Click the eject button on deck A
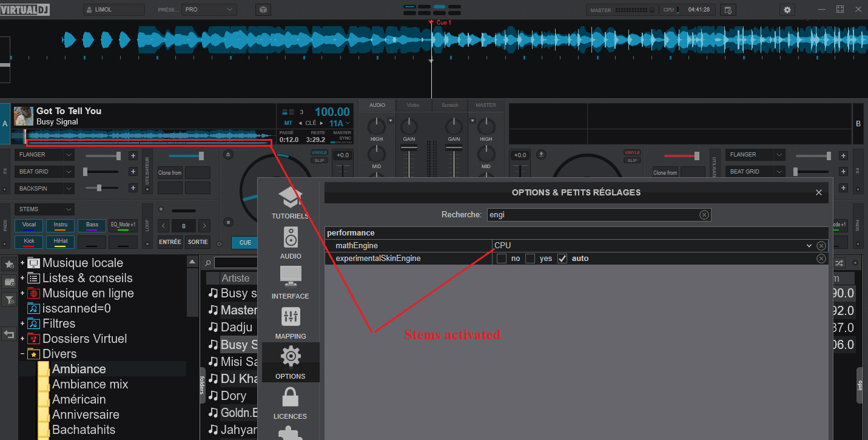Screen dimensions: 868x440 228,154
